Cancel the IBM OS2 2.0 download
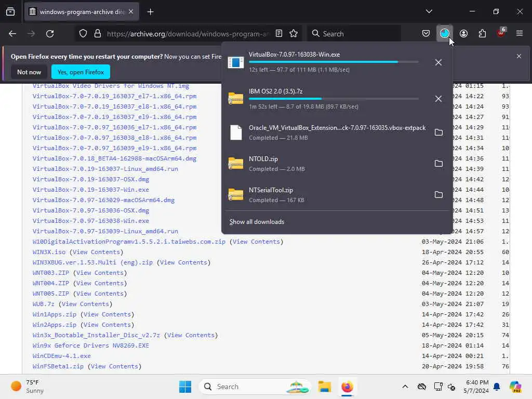This screenshot has height=399, width=532. tap(438, 99)
